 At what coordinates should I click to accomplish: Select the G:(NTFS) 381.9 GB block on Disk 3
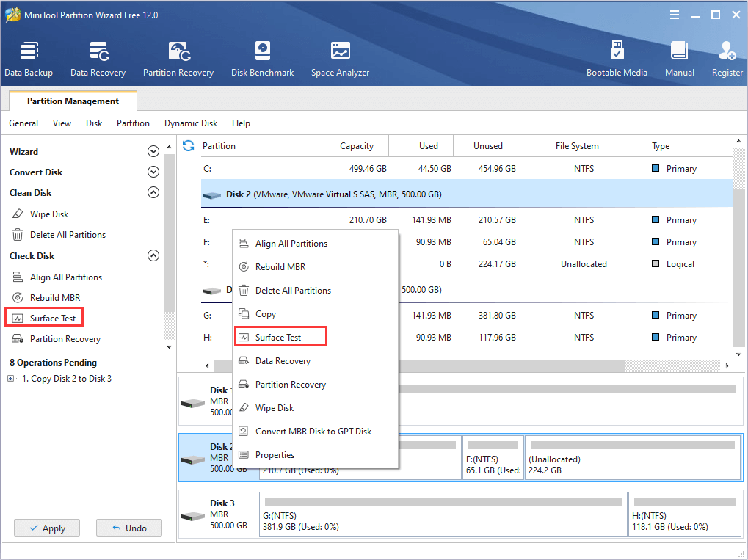click(x=443, y=514)
